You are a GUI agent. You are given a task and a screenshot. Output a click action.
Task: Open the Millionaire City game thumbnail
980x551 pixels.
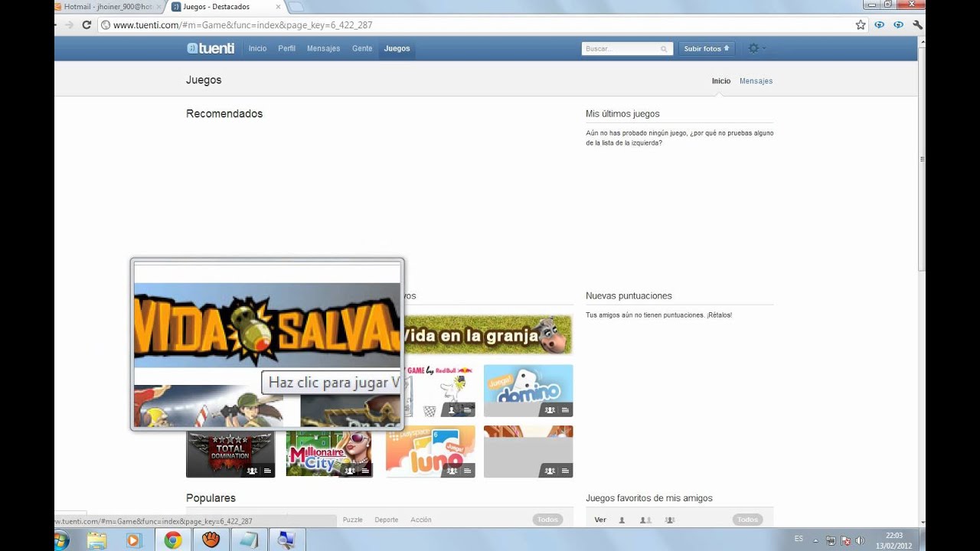[x=329, y=454]
